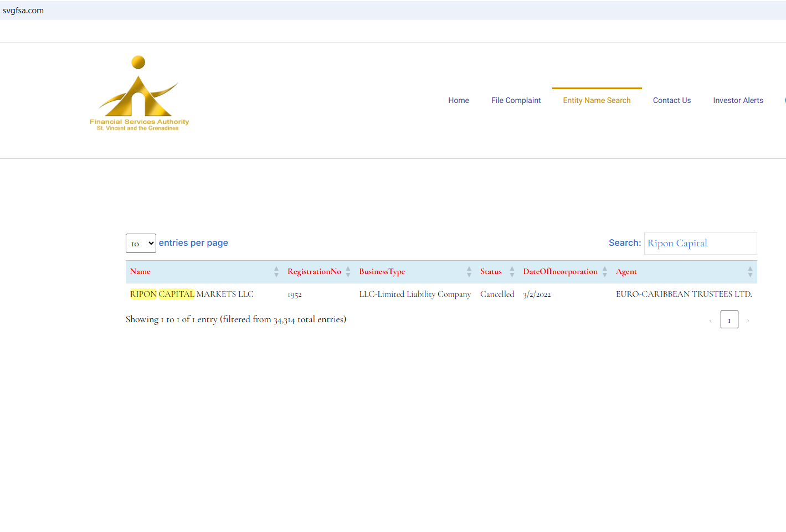Sort by BusinessType column arrows

[x=469, y=272]
